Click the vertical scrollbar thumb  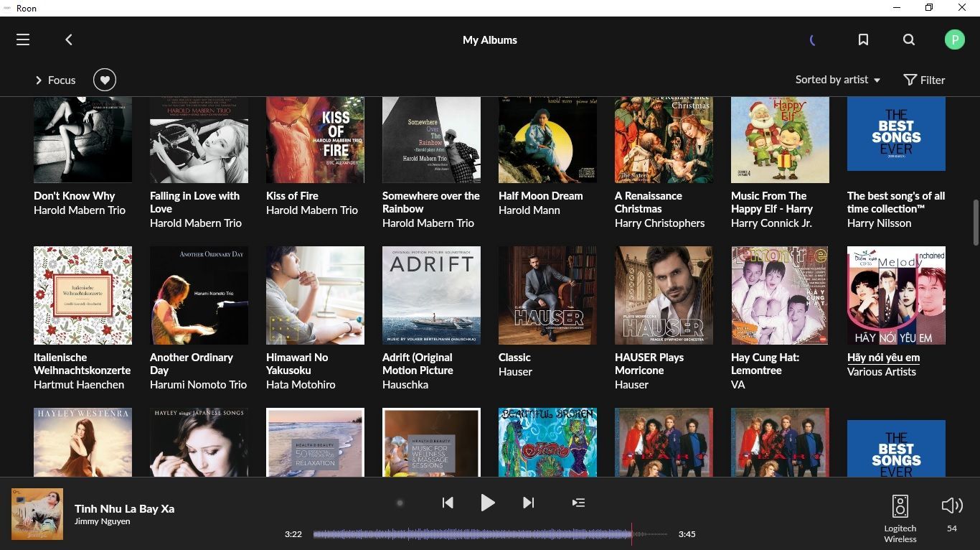pyautogui.click(x=976, y=223)
